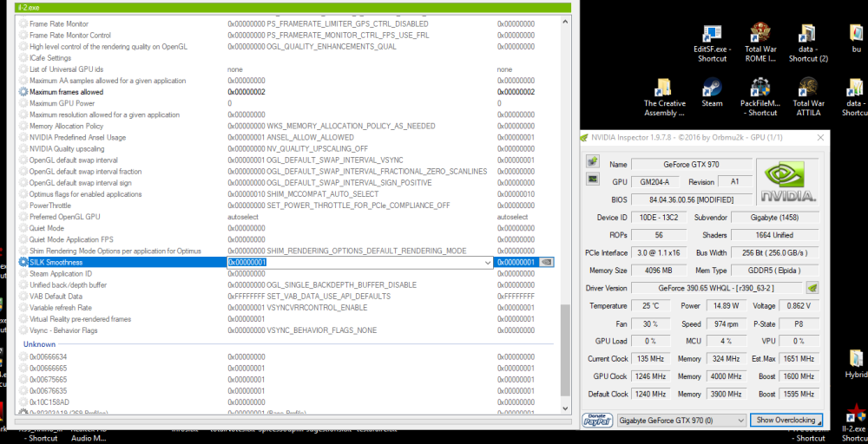Image resolution: width=868 pixels, height=444 pixels.
Task: Click the settings list scrollbar up arrow
Action: [x=565, y=22]
